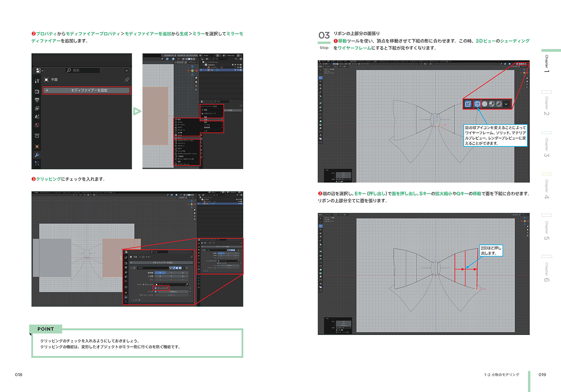Image resolution: width=561 pixels, height=392 pixels.
Task: Toggle mirror axis Z button (座標軸 row)
Action: [183, 273]
